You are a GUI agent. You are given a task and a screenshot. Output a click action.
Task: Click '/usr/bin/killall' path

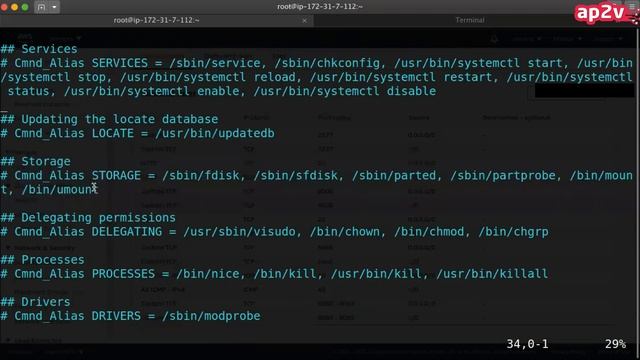492,274
